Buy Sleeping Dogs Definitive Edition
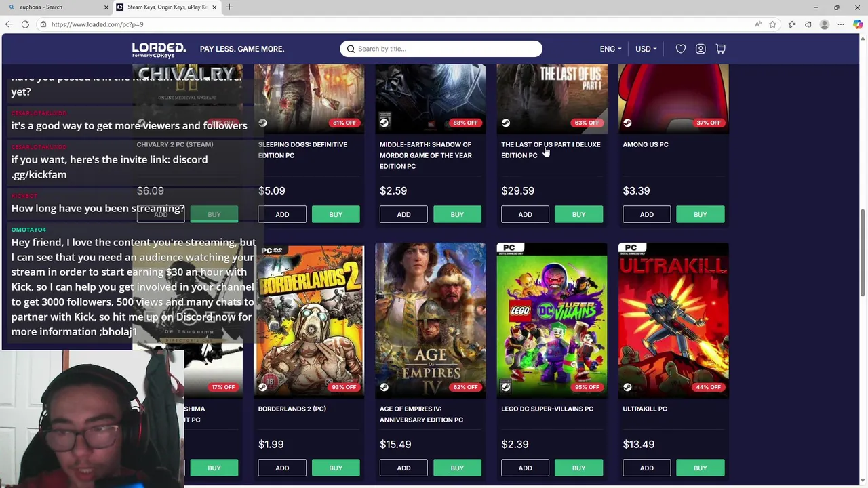Screen dimensions: 868x488 click(336, 214)
